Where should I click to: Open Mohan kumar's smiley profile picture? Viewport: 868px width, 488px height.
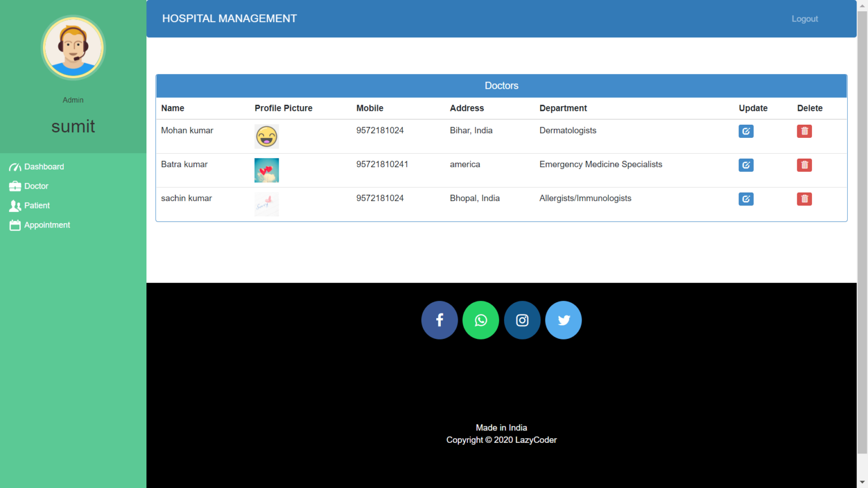coord(267,136)
